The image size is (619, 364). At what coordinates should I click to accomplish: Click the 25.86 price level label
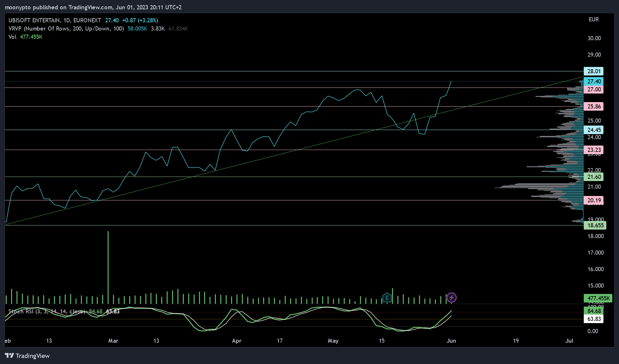pos(594,107)
